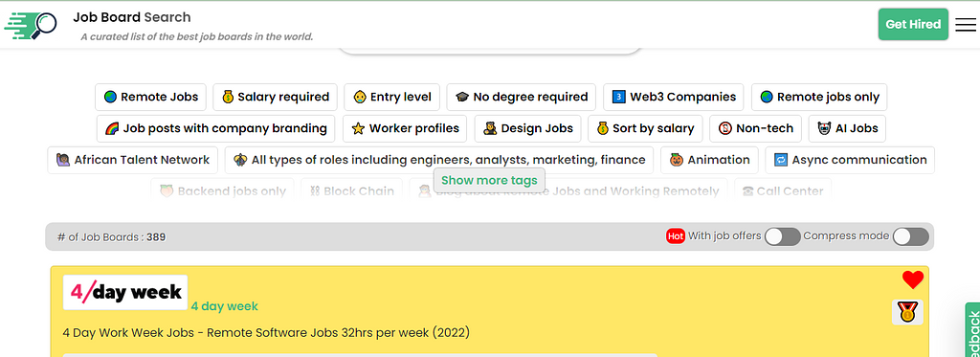Enable the Compress mode switch
The width and height of the screenshot is (980, 357).
[911, 237]
